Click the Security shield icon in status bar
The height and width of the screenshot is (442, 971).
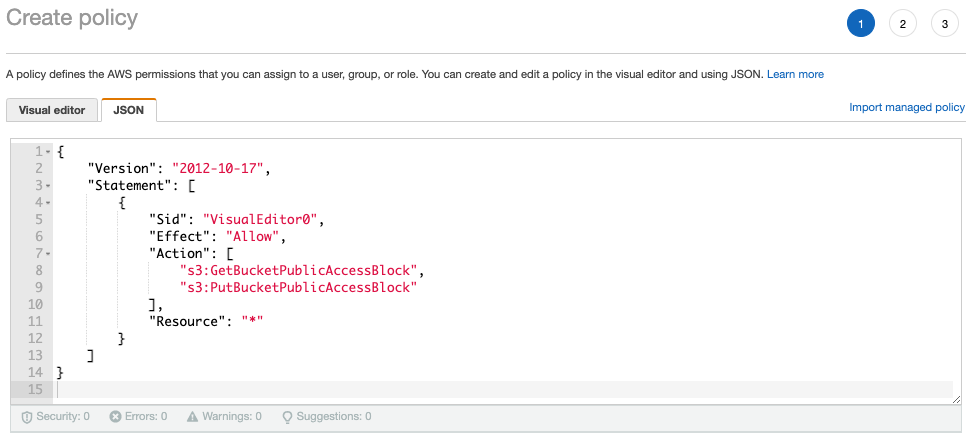[x=27, y=416]
